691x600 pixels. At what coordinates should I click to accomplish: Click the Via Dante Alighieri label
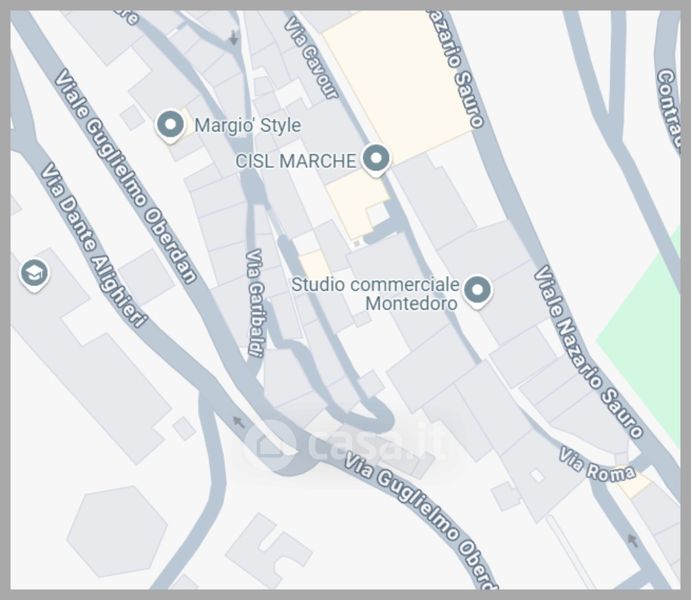click(93, 245)
